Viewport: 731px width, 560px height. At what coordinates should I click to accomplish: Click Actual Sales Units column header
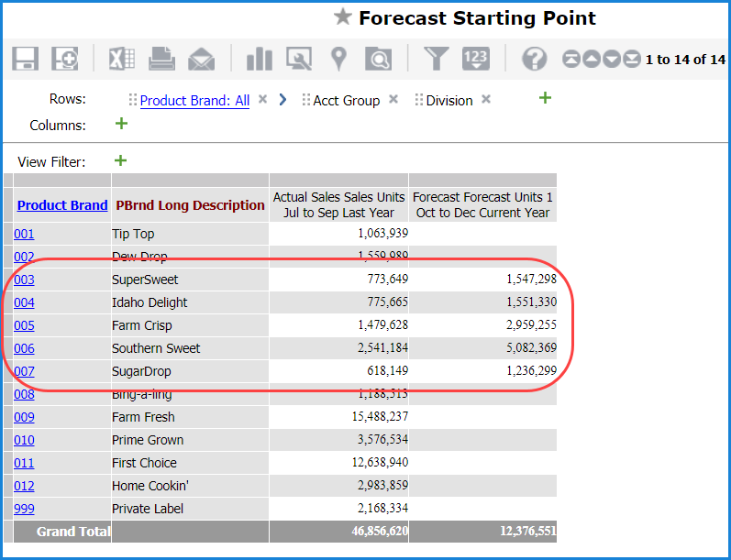[339, 205]
